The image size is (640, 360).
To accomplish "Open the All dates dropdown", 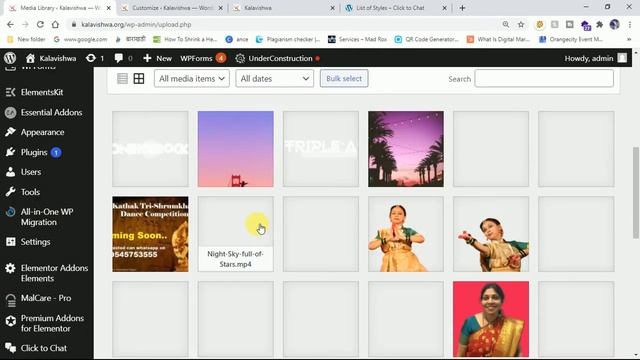I will point(274,78).
